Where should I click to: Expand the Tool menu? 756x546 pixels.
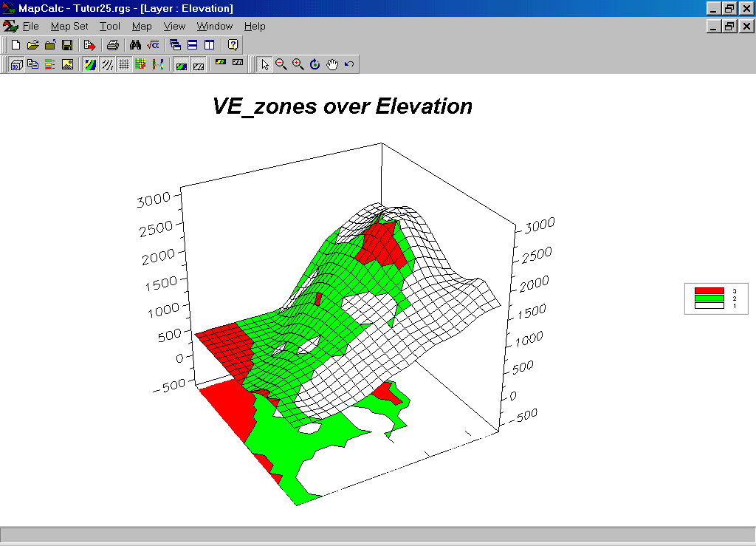(110, 27)
